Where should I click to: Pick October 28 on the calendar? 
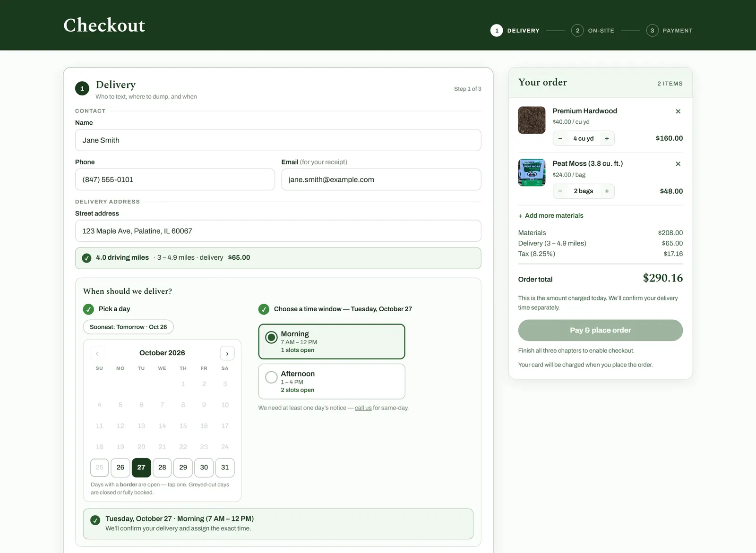pos(162,468)
